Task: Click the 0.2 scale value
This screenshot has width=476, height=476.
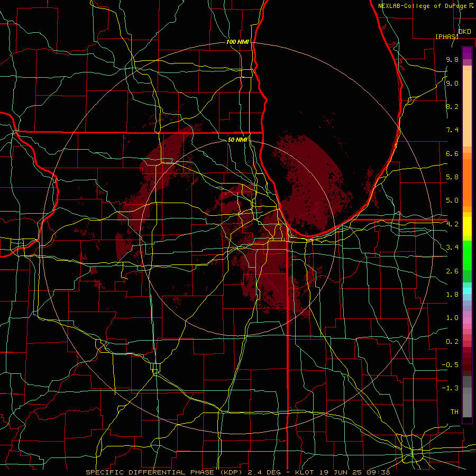Action: click(452, 342)
